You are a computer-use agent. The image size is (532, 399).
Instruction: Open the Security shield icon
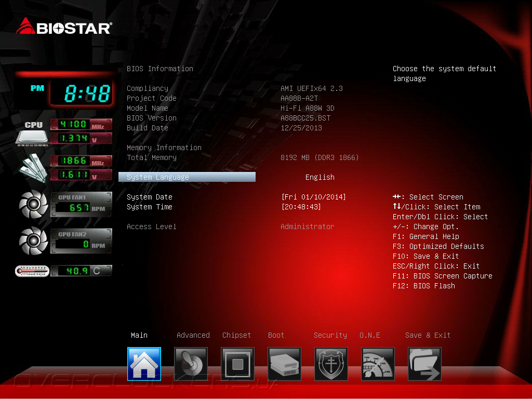[x=331, y=364]
